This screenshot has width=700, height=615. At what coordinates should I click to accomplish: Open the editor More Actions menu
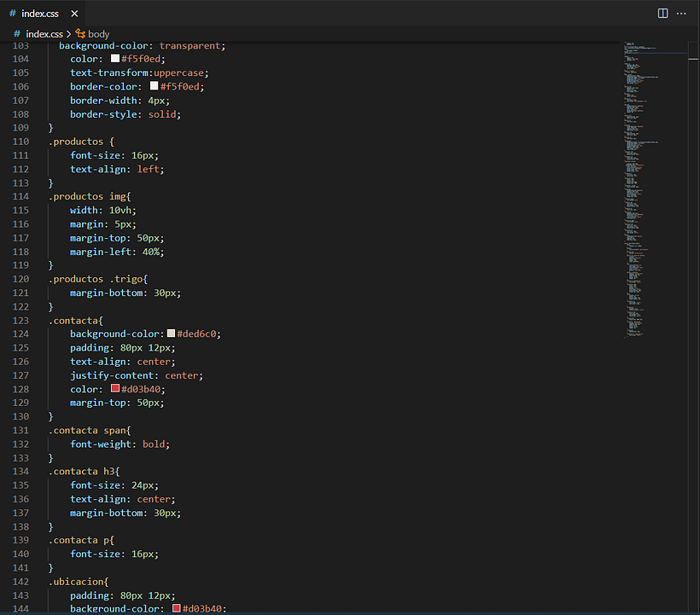pyautogui.click(x=681, y=14)
